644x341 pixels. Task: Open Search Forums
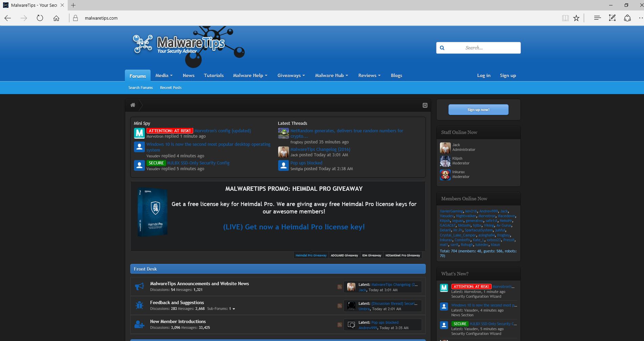point(140,88)
